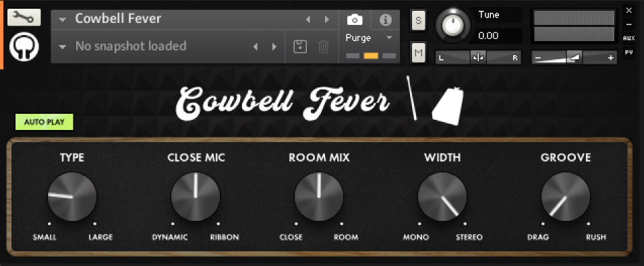Go to previous instrument with left arrow

(308, 20)
